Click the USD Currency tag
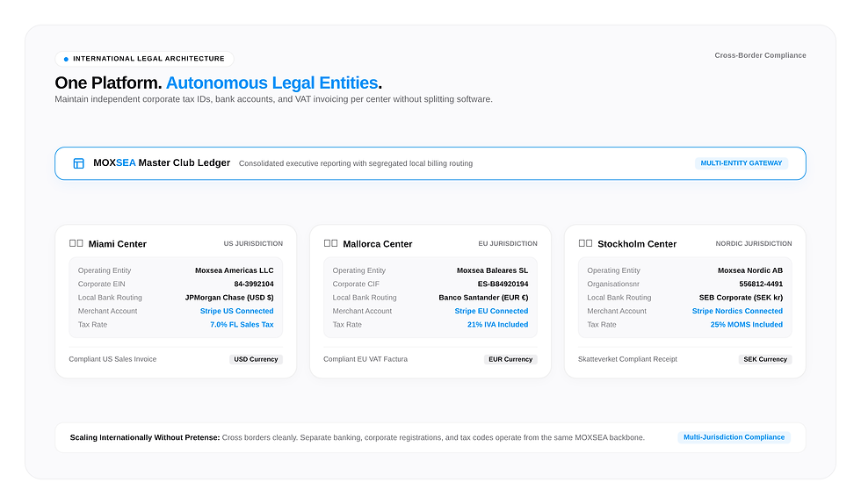 256,359
